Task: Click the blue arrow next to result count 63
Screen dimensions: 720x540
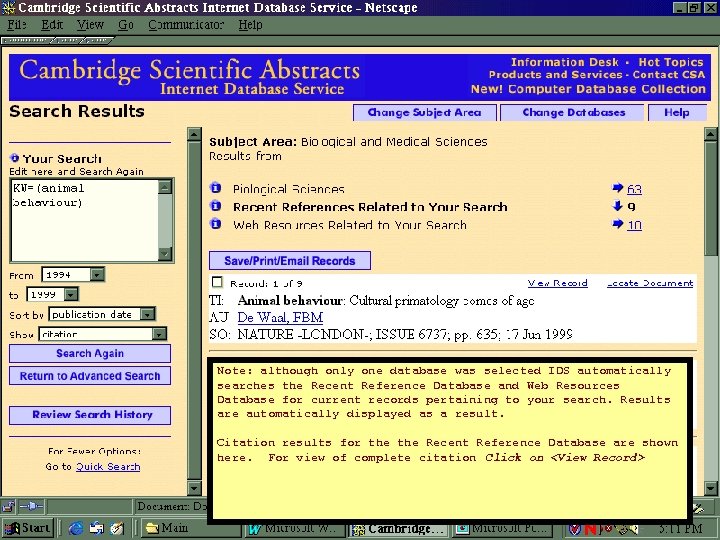Action: click(x=618, y=187)
